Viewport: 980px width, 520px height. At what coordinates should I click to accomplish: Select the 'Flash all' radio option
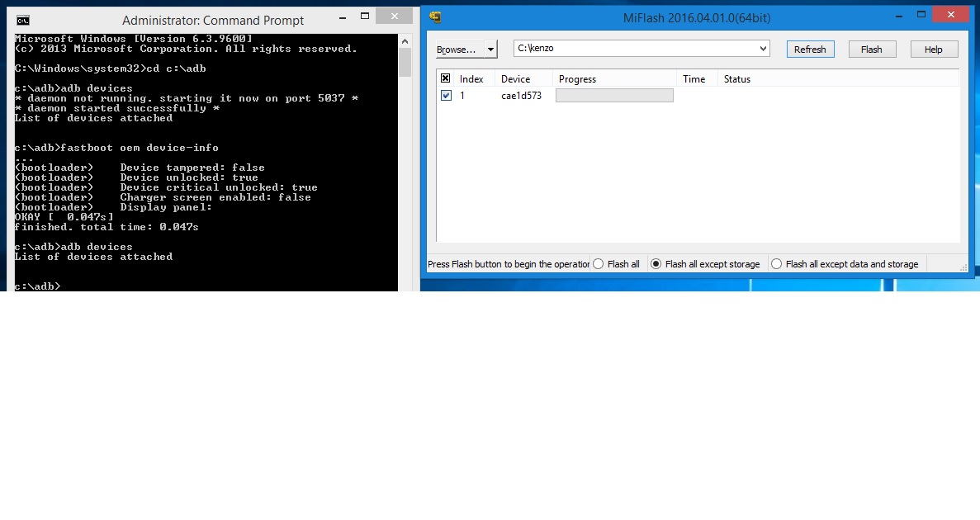(598, 264)
